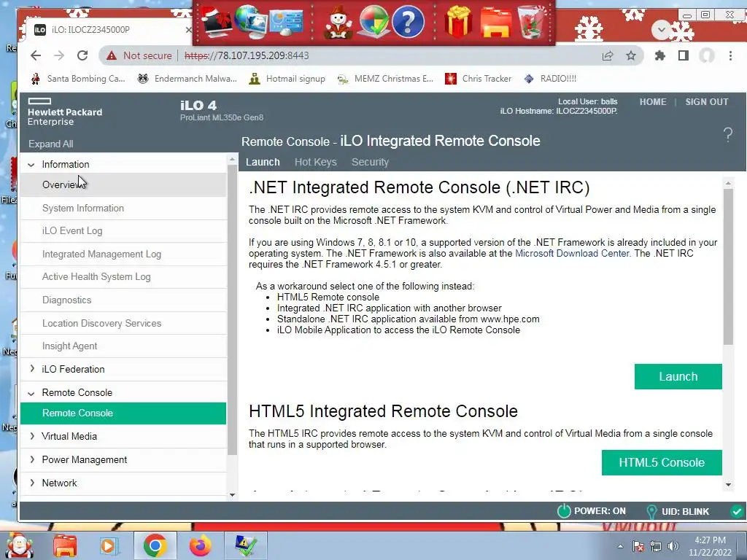Open the folder icon in taskbar
Viewport: 747px width, 560px height.
pos(65,545)
